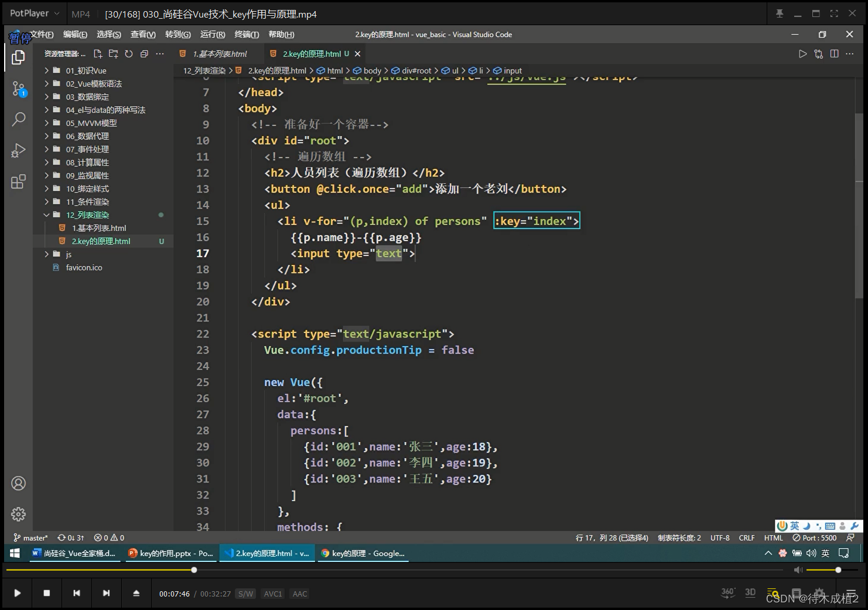This screenshot has height=610, width=868.
Task: Stop playback in PotPlayer
Action: click(47, 593)
